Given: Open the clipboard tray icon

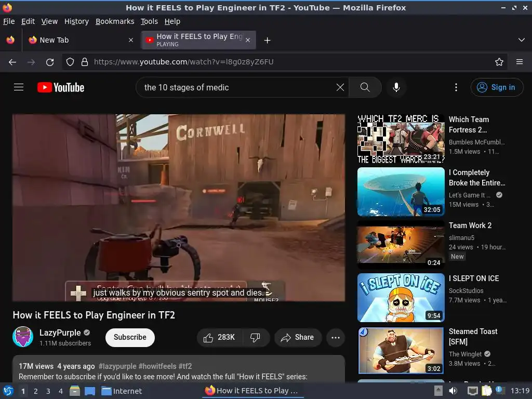Looking at the screenshot, I should click(x=486, y=391).
